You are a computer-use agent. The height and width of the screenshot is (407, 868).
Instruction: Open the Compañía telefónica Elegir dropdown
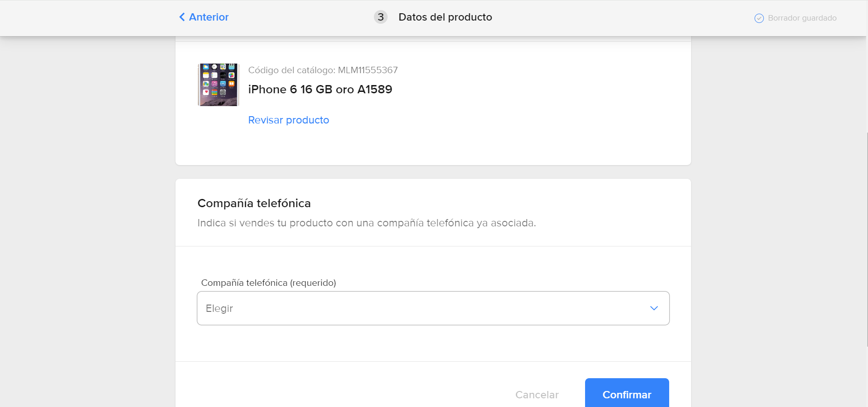pos(433,308)
